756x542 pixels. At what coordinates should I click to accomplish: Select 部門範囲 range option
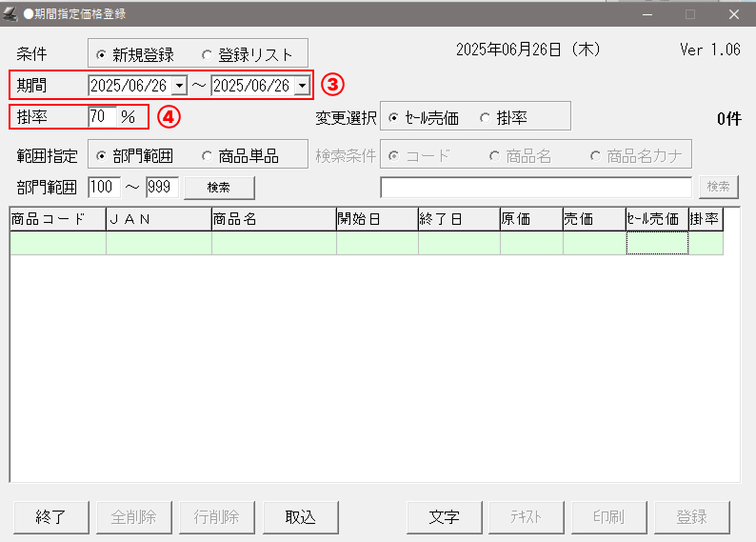tap(102, 156)
